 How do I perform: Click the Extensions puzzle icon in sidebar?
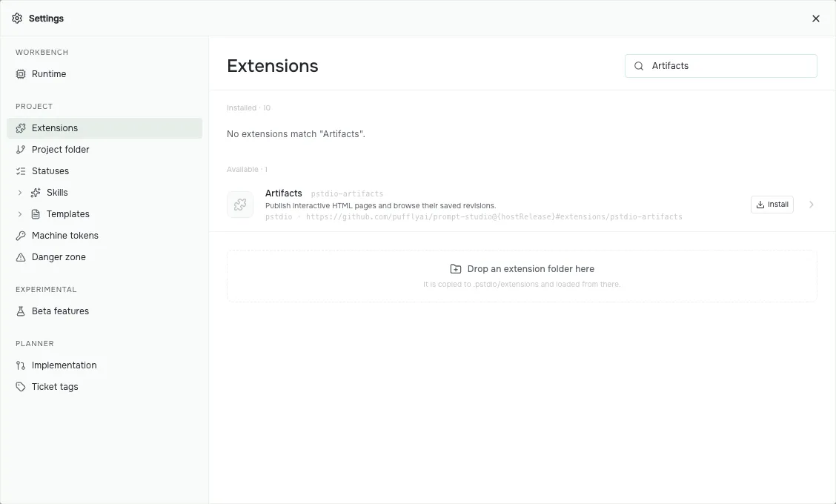click(x=21, y=128)
